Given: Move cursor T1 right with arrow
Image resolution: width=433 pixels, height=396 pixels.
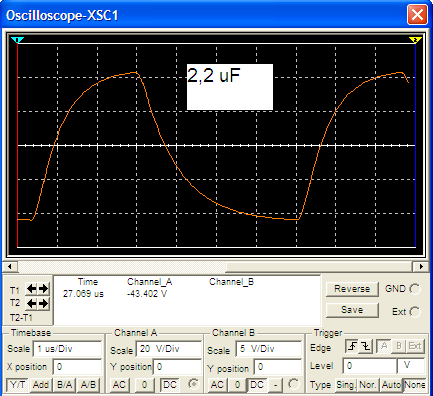Looking at the screenshot, I should (x=43, y=289).
